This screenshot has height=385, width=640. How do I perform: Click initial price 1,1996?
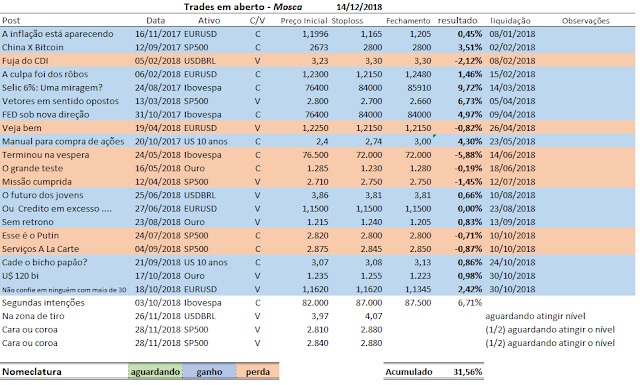[315, 34]
